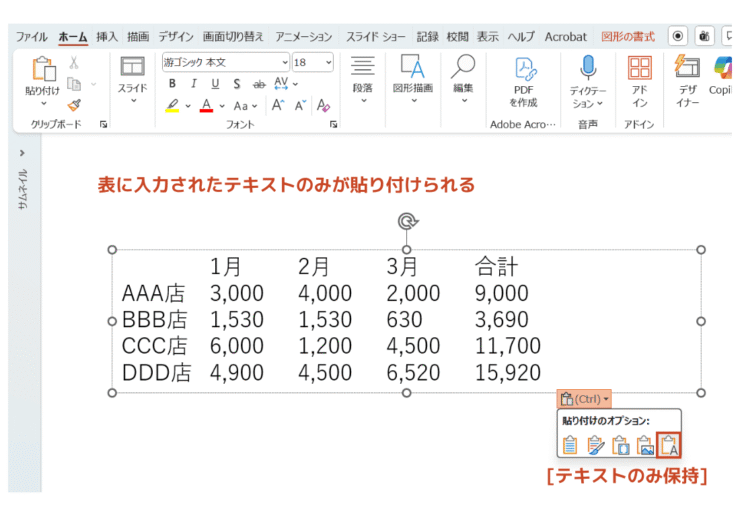This screenshot has height=505, width=740.
Task: Toggle text Shadow button
Action: point(237,84)
